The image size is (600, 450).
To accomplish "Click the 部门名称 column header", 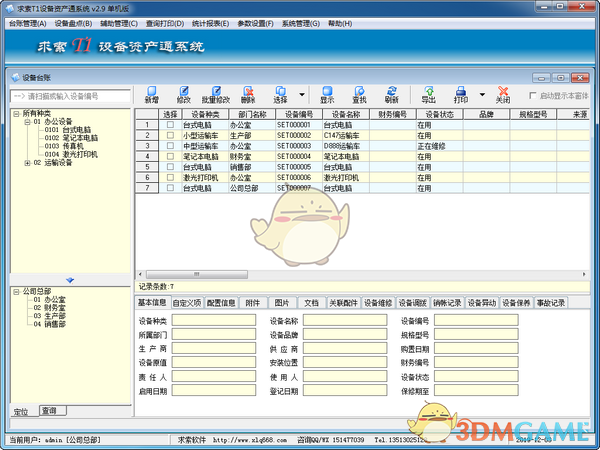I will 252,114.
